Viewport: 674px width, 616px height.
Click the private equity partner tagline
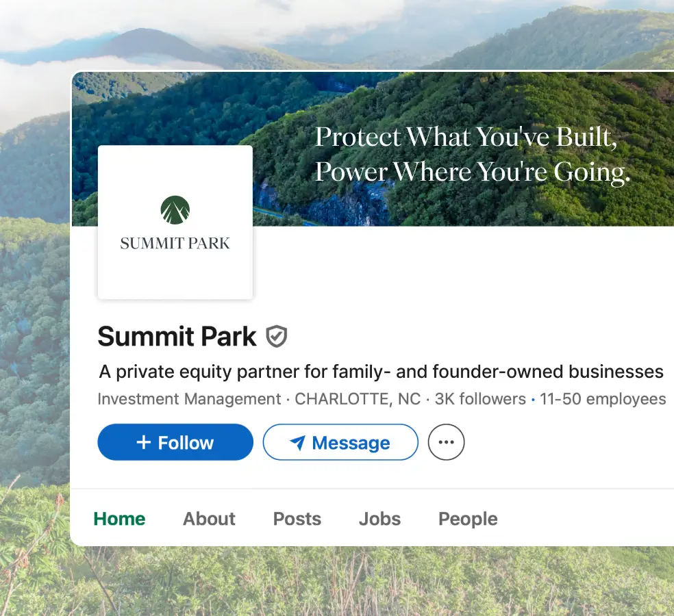coord(381,372)
